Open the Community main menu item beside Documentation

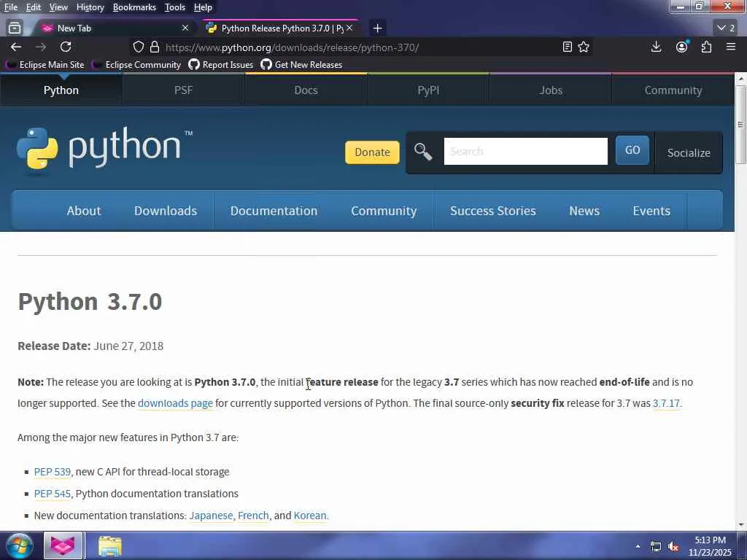click(384, 211)
